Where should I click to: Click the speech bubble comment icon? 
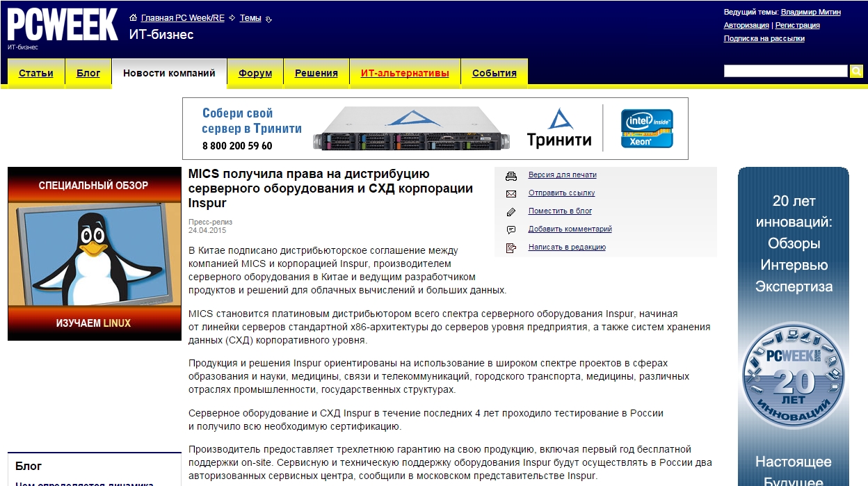coord(511,229)
